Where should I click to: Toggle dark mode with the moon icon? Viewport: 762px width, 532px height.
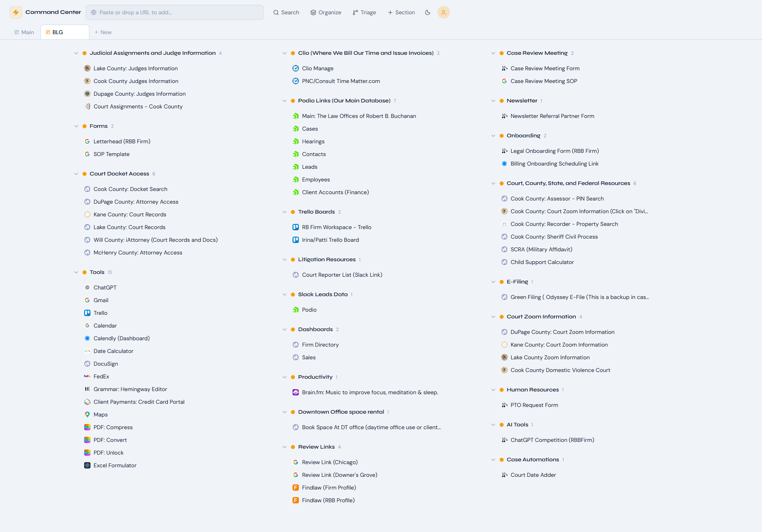[428, 12]
